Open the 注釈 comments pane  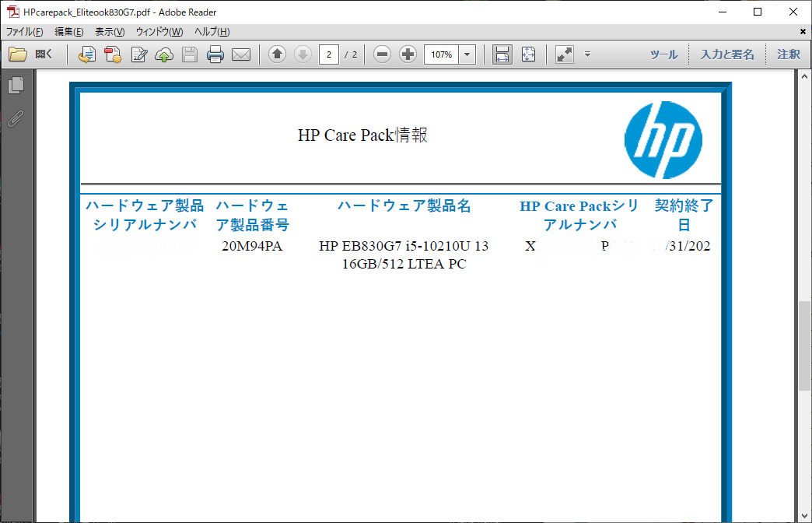pyautogui.click(x=788, y=54)
